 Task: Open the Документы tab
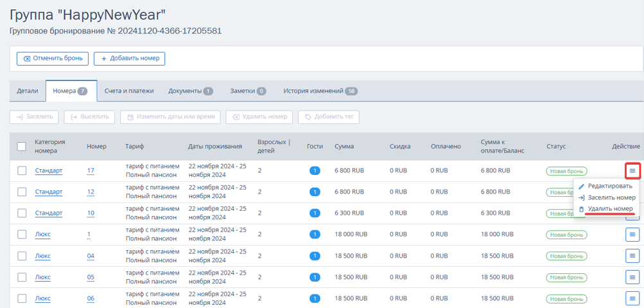(x=191, y=91)
